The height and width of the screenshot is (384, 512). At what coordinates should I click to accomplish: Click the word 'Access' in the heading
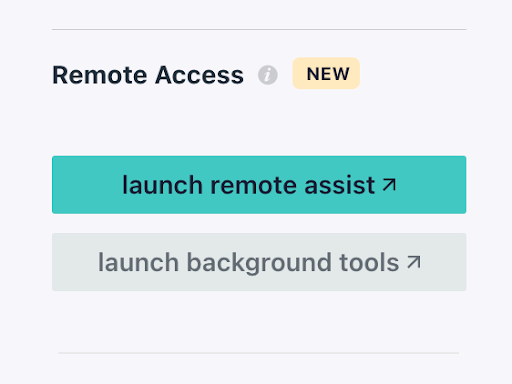[199, 75]
